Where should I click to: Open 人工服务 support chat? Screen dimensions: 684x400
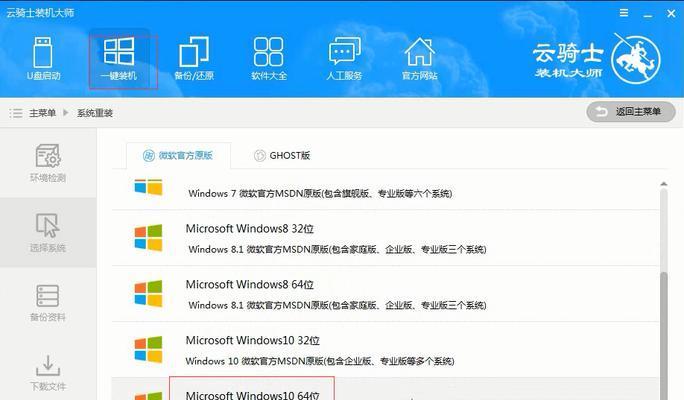(x=344, y=59)
